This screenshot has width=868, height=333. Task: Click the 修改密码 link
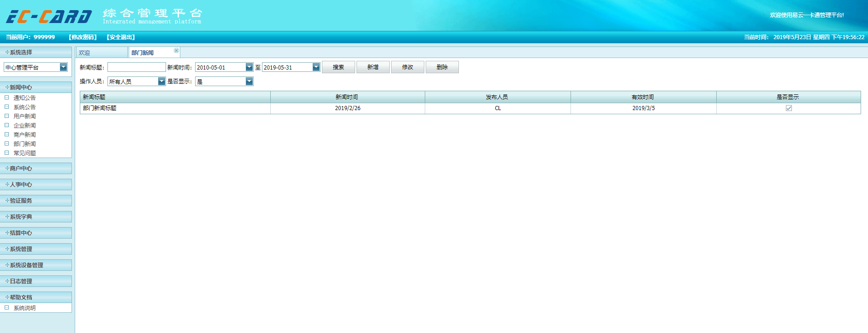pyautogui.click(x=83, y=37)
